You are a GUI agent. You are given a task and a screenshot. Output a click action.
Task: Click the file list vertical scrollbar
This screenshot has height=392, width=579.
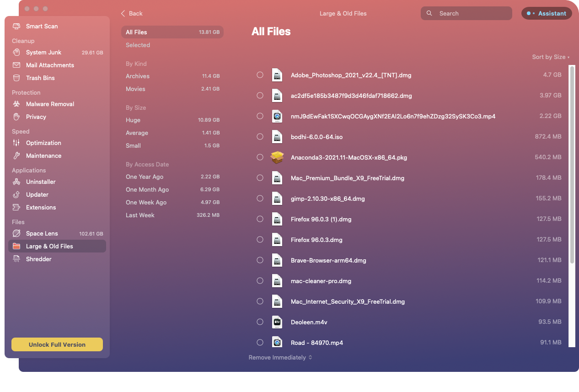point(572,165)
